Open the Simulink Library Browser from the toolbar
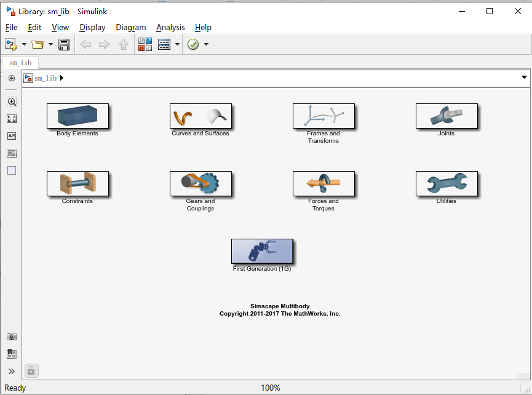 tap(145, 44)
